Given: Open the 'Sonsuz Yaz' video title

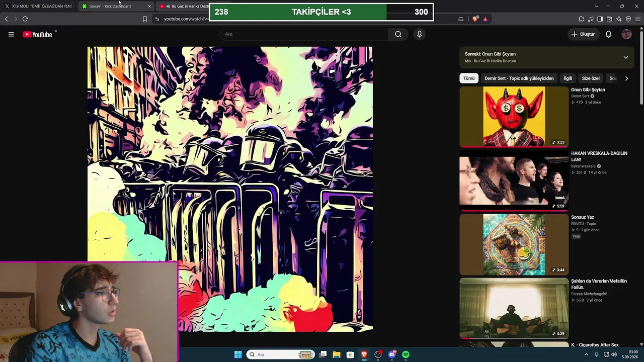Looking at the screenshot, I should pyautogui.click(x=583, y=217).
